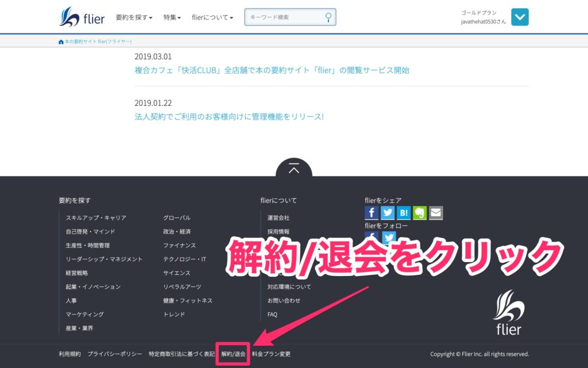Open 料金プラン変更 link

pos(271,354)
